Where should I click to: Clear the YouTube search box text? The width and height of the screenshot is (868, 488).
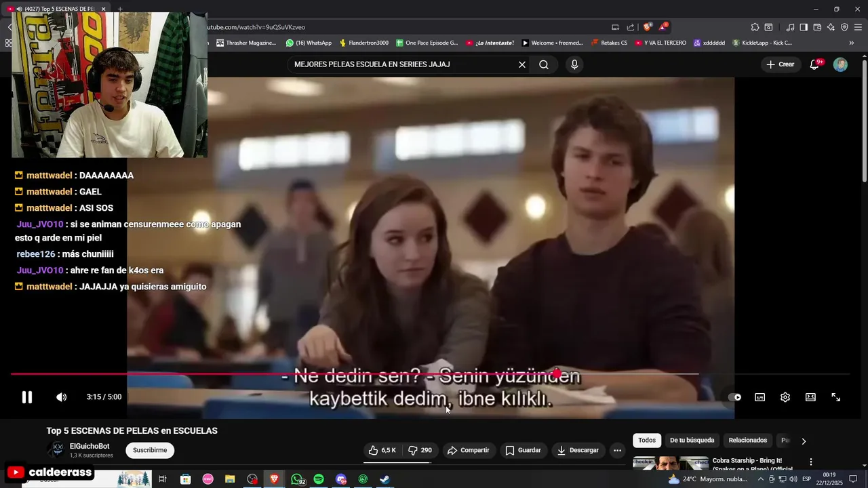tap(522, 64)
